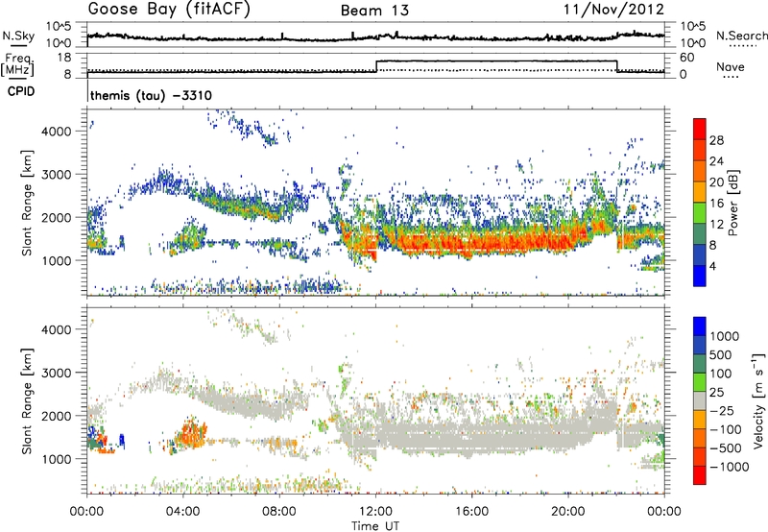Click the '4000' tick on power panel axis

57,132
